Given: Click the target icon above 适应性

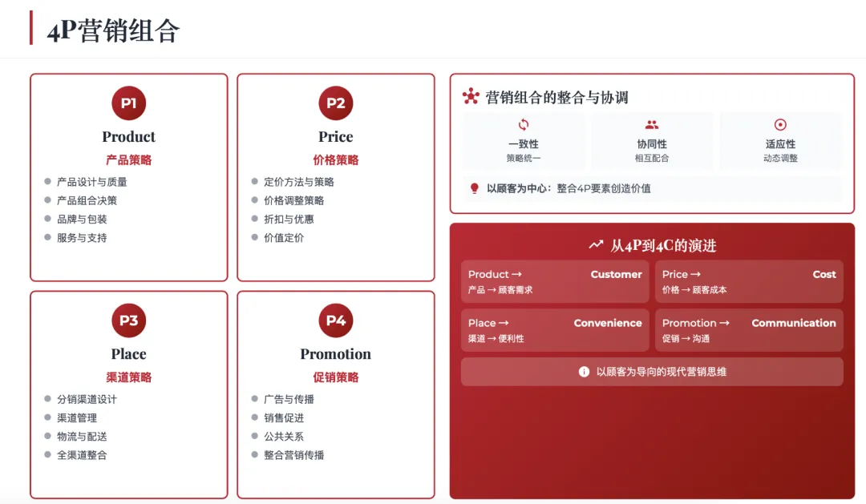Looking at the screenshot, I should 779,124.
